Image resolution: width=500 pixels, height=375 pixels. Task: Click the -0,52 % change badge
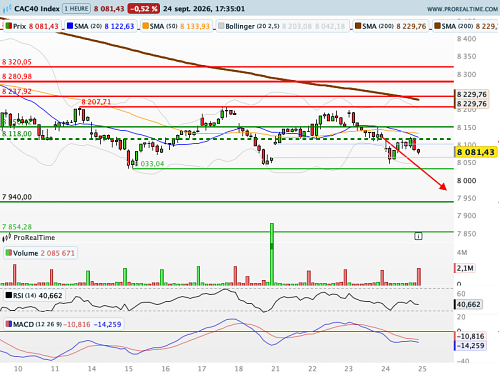[144, 8]
